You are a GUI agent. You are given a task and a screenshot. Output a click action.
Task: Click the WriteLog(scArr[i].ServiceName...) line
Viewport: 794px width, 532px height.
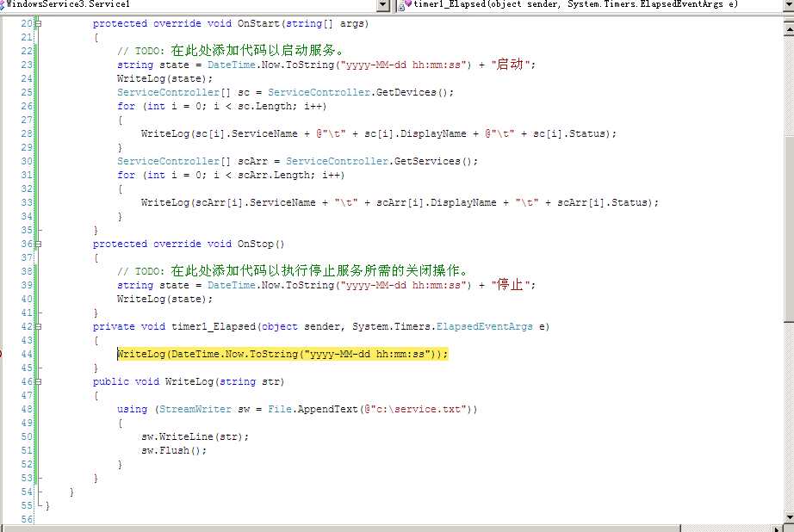(400, 202)
